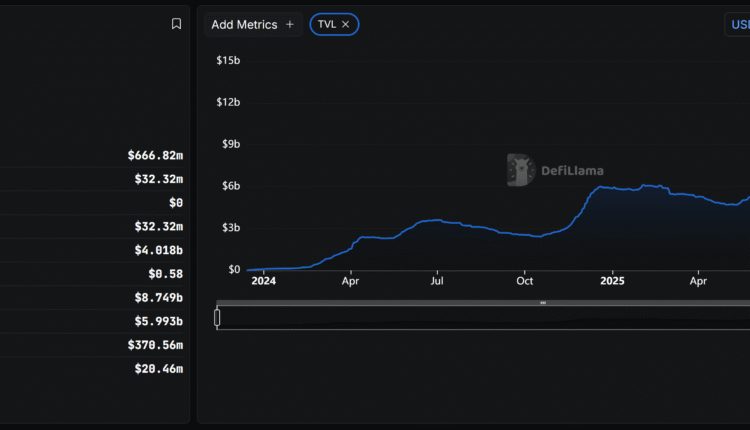Open the Add Metrics dropdown
This screenshot has height=430, width=750.
click(252, 24)
